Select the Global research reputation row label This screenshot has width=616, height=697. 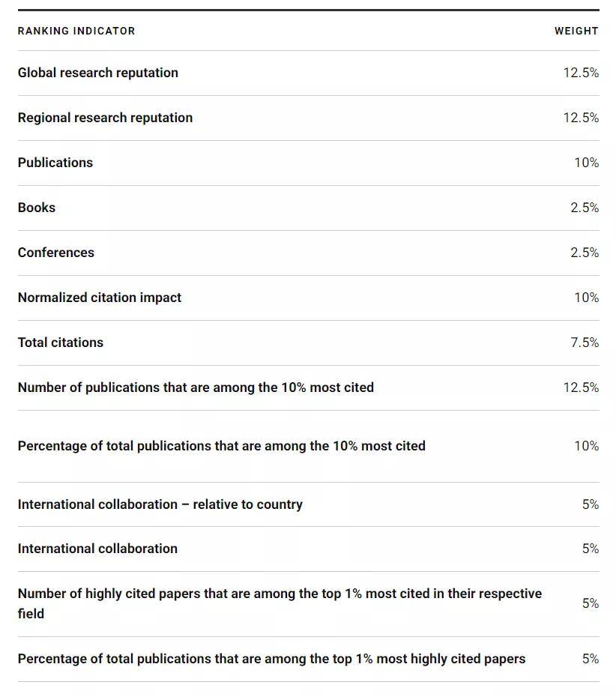[98, 73]
